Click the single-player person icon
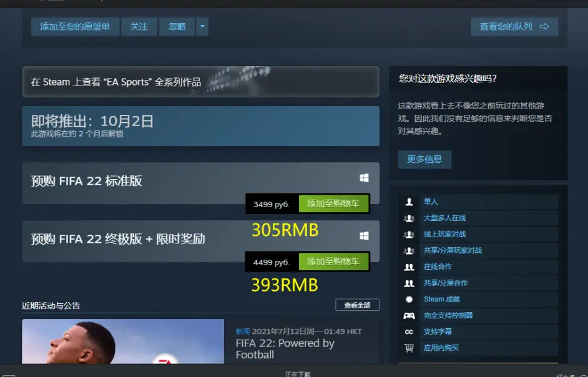The width and height of the screenshot is (588, 377). 409,202
